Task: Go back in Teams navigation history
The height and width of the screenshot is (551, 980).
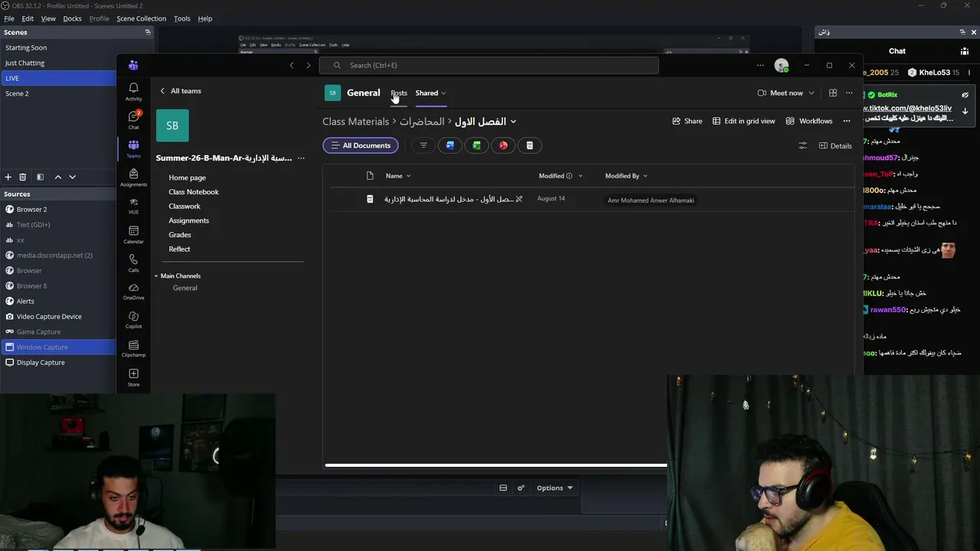Action: [292, 65]
